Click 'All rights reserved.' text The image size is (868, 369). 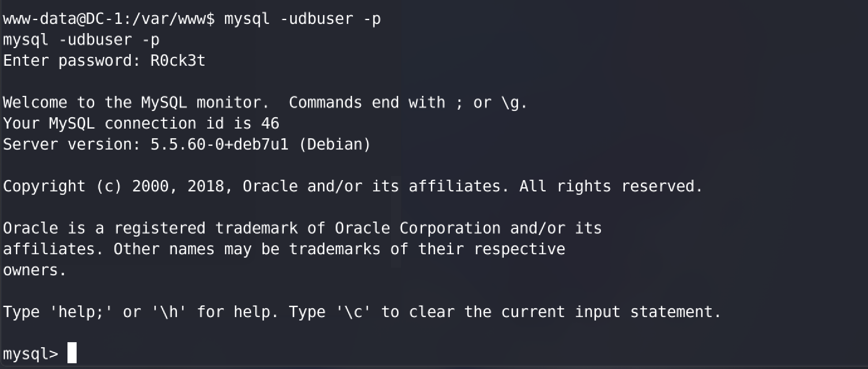(611, 186)
